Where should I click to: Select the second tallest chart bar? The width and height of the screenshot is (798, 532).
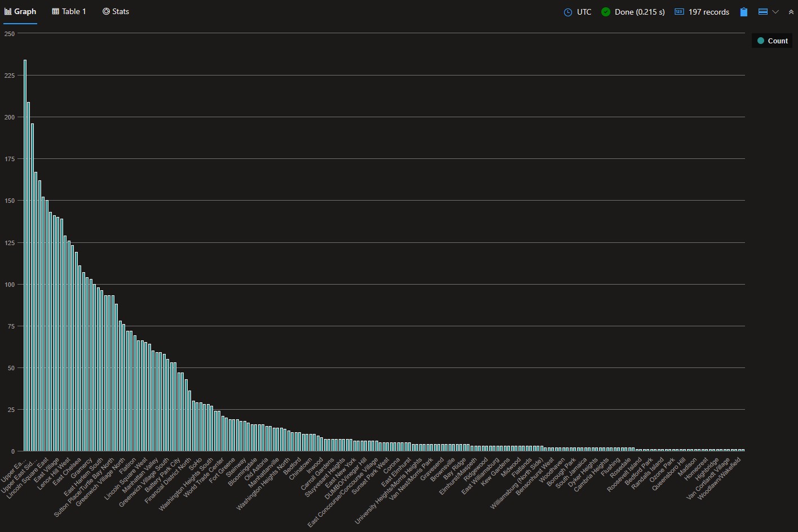coord(29,276)
